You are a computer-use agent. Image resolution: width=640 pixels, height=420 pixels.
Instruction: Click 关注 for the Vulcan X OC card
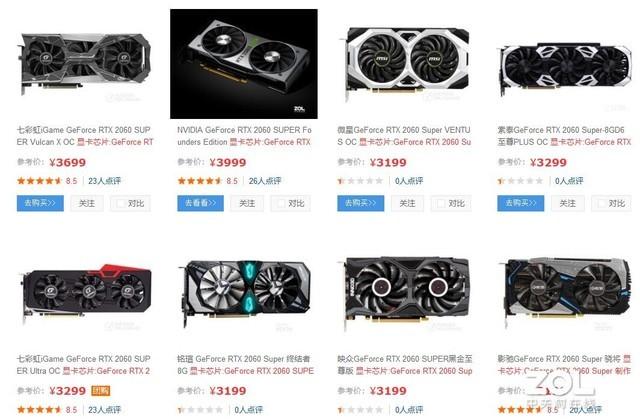click(87, 203)
